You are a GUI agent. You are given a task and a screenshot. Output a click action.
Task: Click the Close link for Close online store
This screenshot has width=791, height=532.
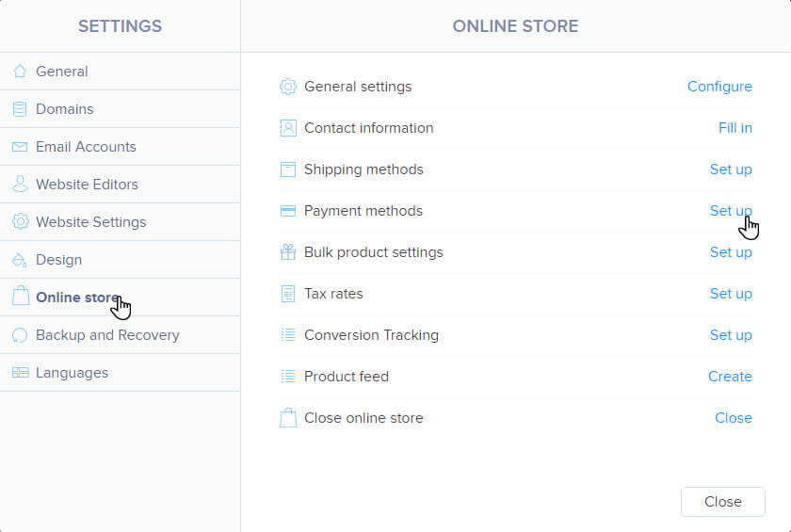click(733, 418)
